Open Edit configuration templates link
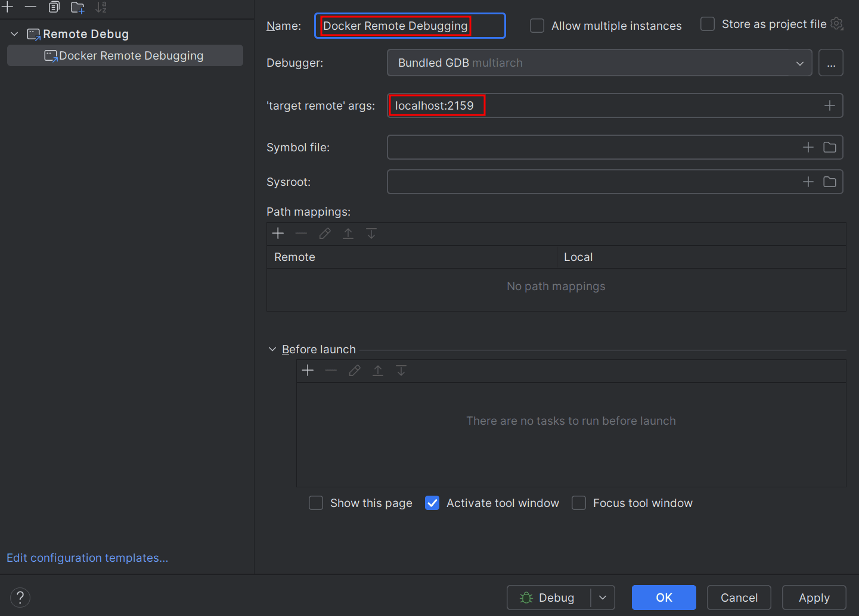 click(88, 558)
